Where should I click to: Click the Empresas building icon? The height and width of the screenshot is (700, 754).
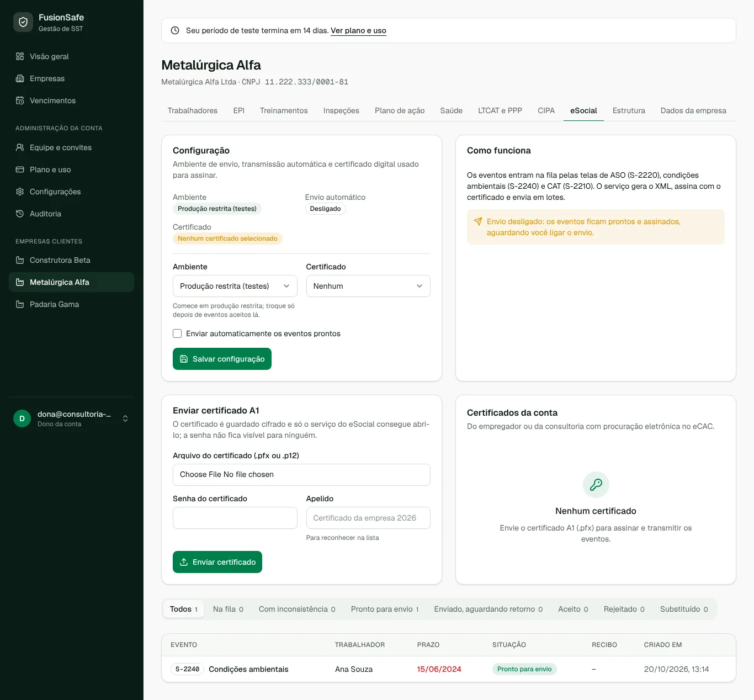[x=20, y=78]
